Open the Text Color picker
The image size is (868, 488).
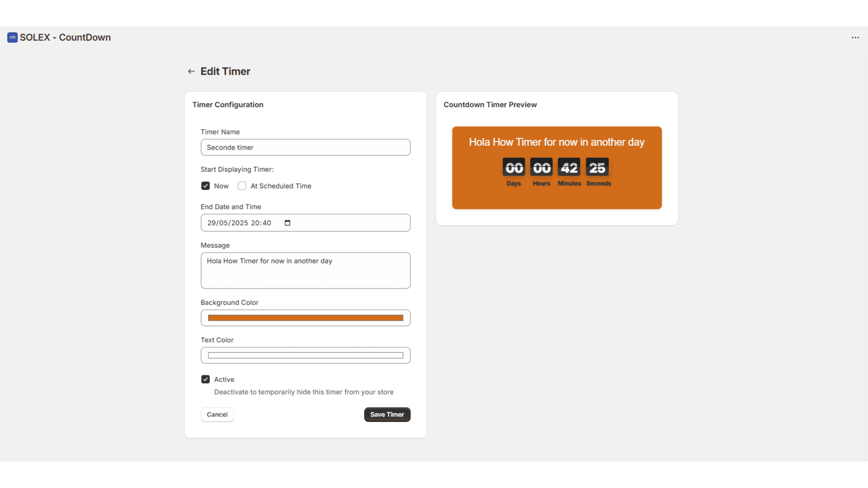click(x=305, y=355)
